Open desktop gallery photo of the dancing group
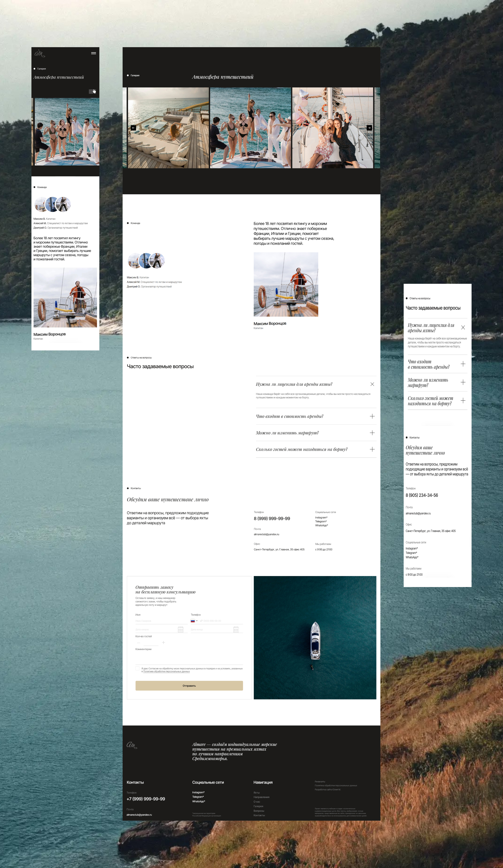Image resolution: width=503 pixels, height=868 pixels. coord(251,128)
